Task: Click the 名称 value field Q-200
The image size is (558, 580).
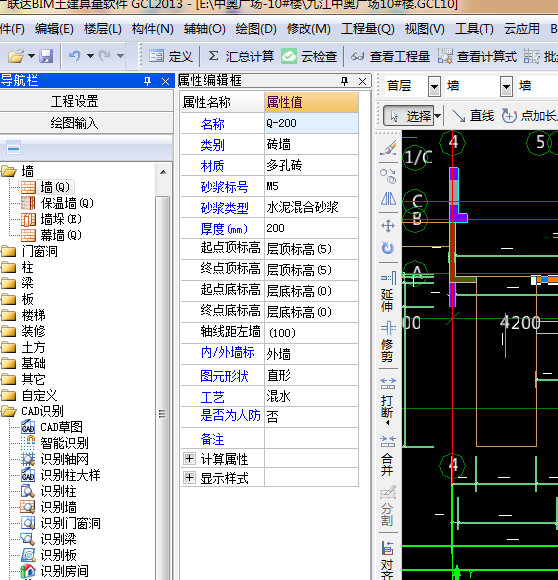Action: coord(311,123)
